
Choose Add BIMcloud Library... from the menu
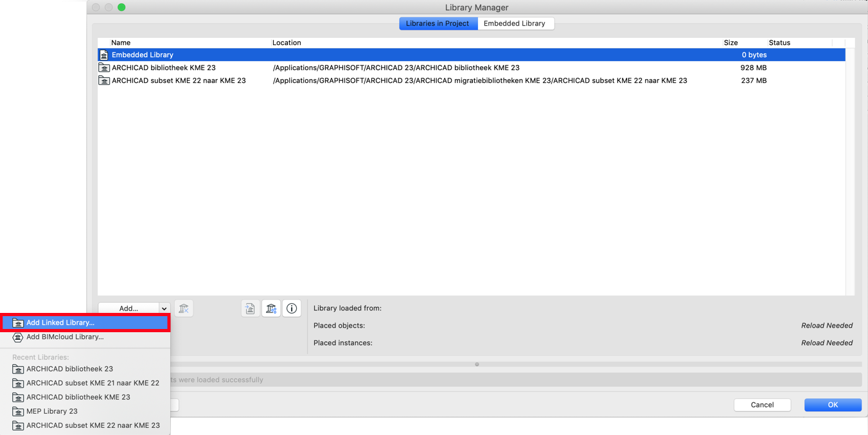click(x=85, y=337)
